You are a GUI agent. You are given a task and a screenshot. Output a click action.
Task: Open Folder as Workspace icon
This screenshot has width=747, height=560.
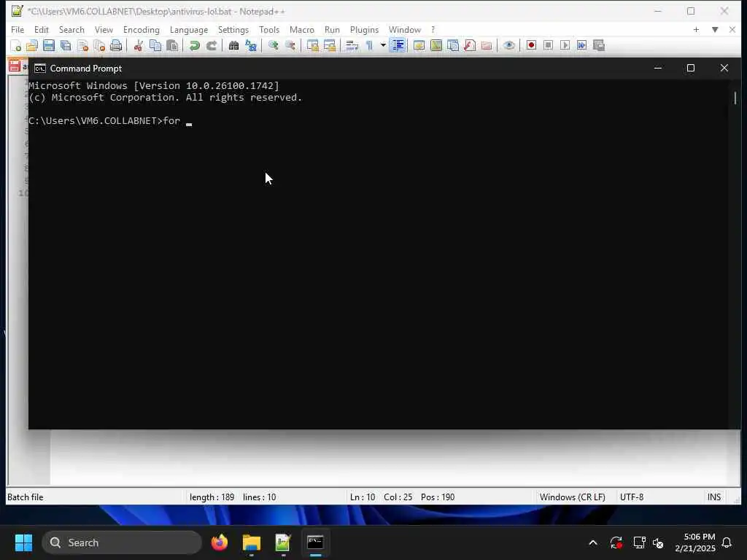coord(487,46)
